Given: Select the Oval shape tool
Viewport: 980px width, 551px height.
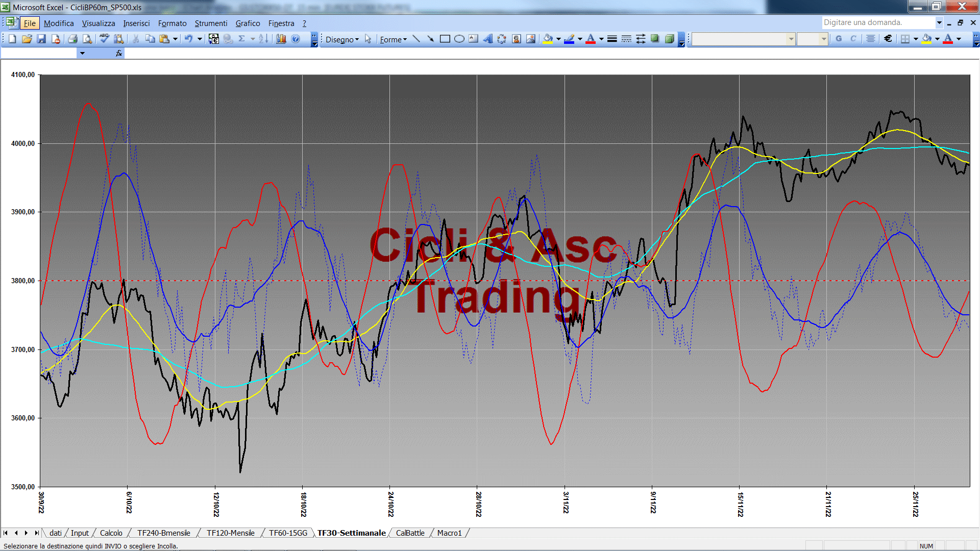Looking at the screenshot, I should pos(459,39).
